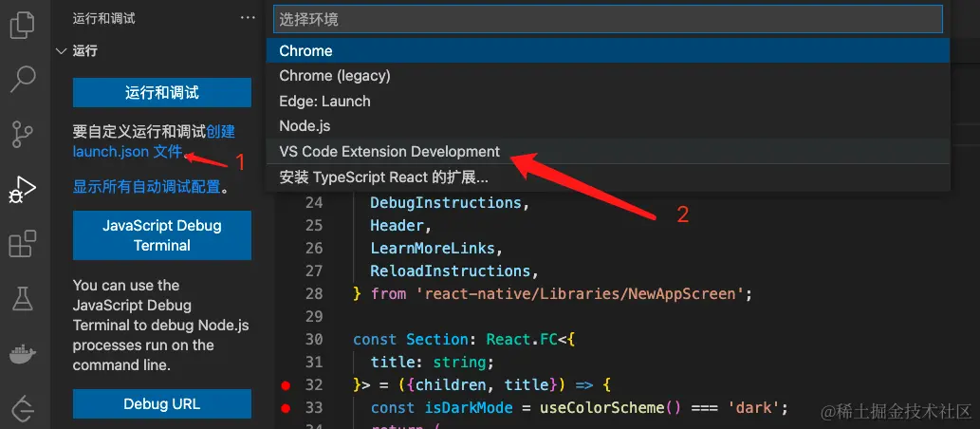Open the Docker whale icon
Viewport: 980px width, 429px height.
click(23, 355)
